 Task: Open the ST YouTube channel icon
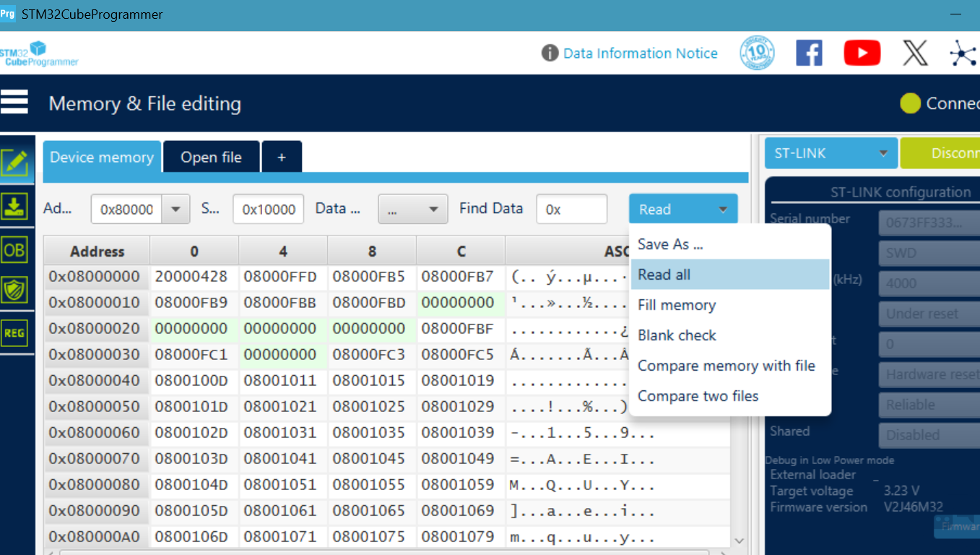coord(862,53)
